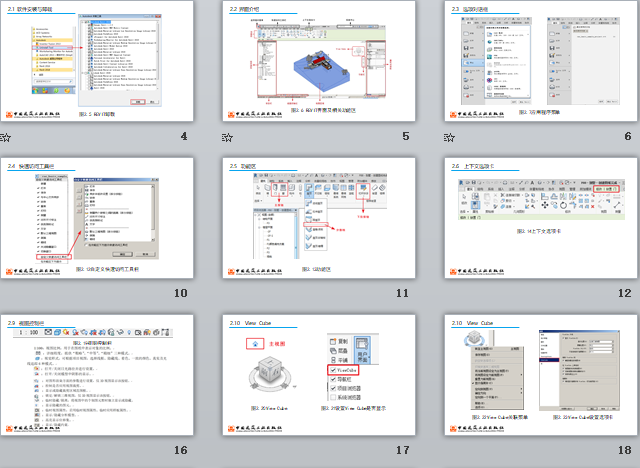Screen dimensions: 640x468
Task: Click the slide number 18 label
Action: pos(624,450)
